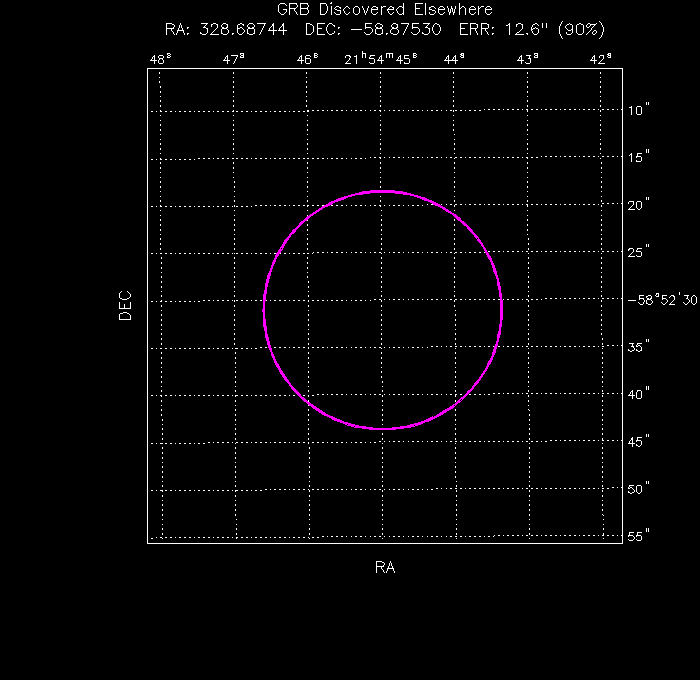Click the 21h54m45s label on top axis
The width and height of the screenshot is (700, 680).
tap(381, 59)
